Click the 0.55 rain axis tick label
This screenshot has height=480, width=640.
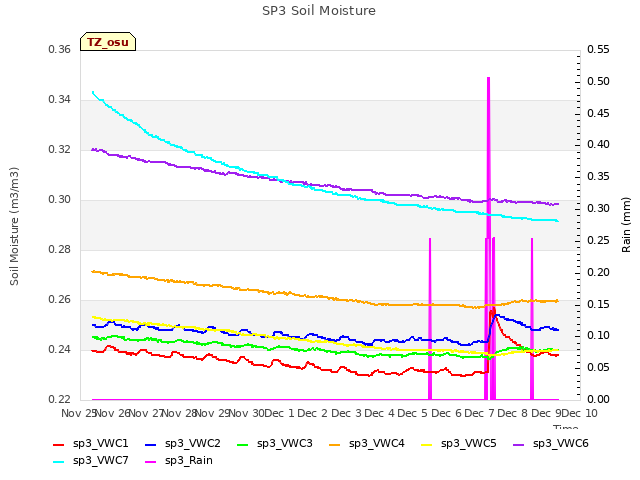click(598, 50)
